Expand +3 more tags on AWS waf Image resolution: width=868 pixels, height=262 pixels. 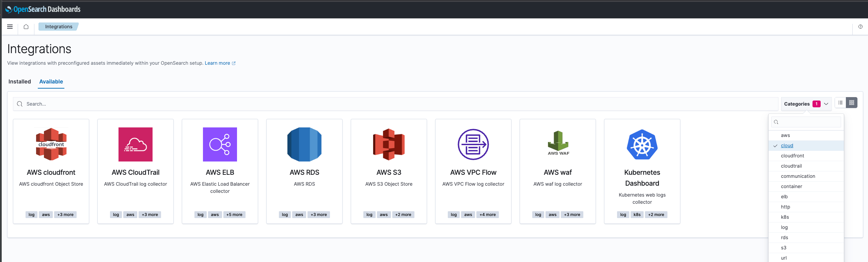[x=572, y=215]
